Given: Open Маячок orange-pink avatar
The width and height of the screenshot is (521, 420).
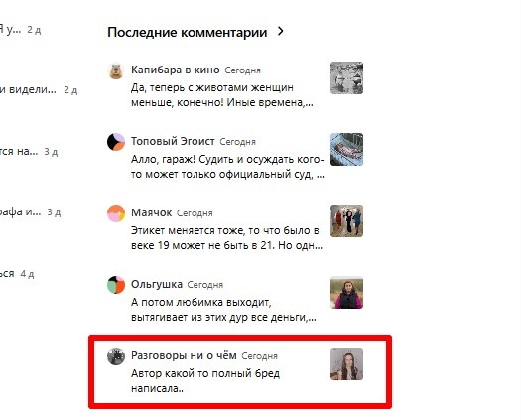Looking at the screenshot, I should (x=116, y=213).
